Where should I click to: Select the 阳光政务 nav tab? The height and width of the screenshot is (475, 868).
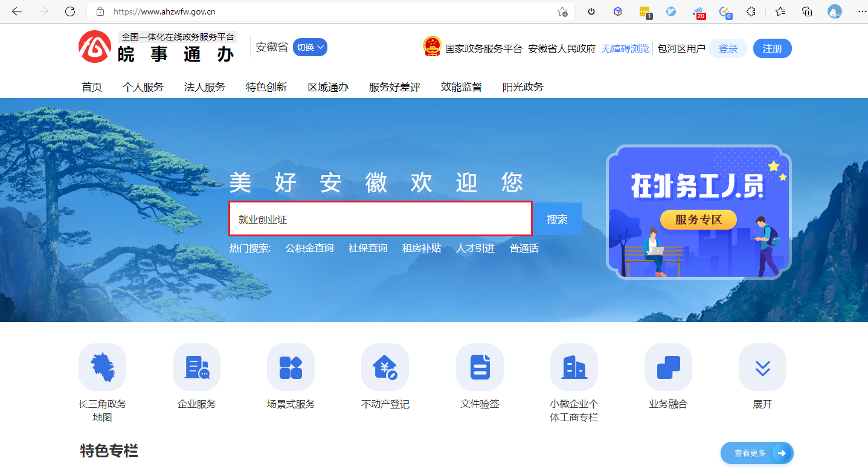pos(522,87)
